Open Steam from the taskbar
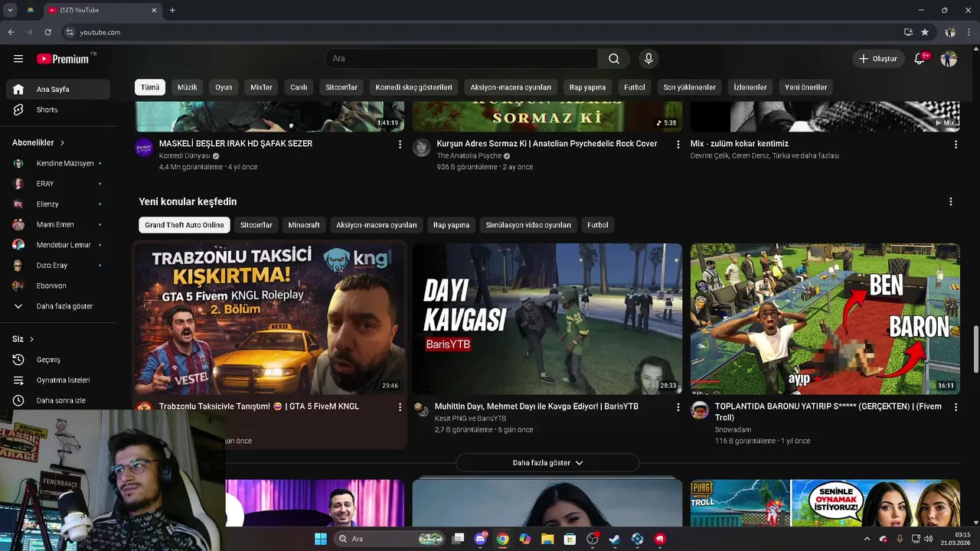980x551 pixels. click(615, 539)
